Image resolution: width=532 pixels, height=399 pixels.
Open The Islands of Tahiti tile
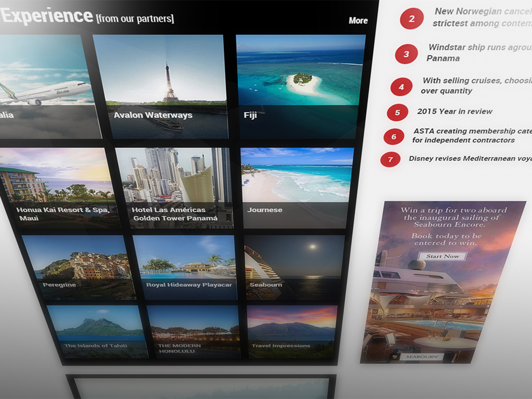[x=98, y=331]
